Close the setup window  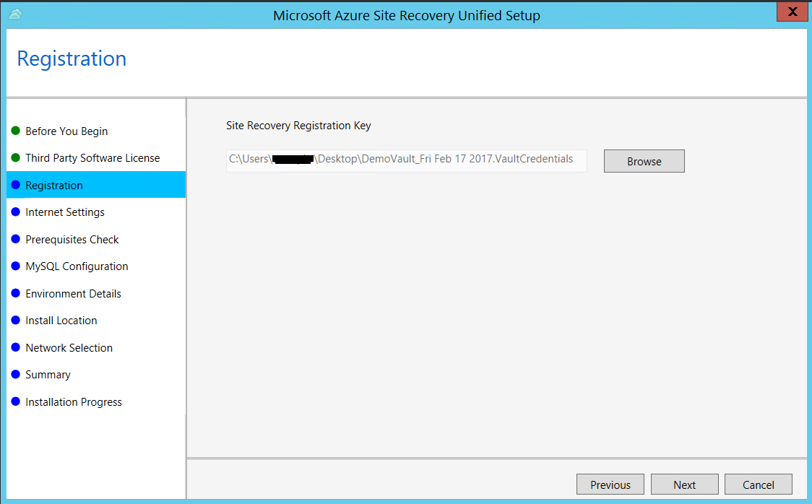(792, 12)
